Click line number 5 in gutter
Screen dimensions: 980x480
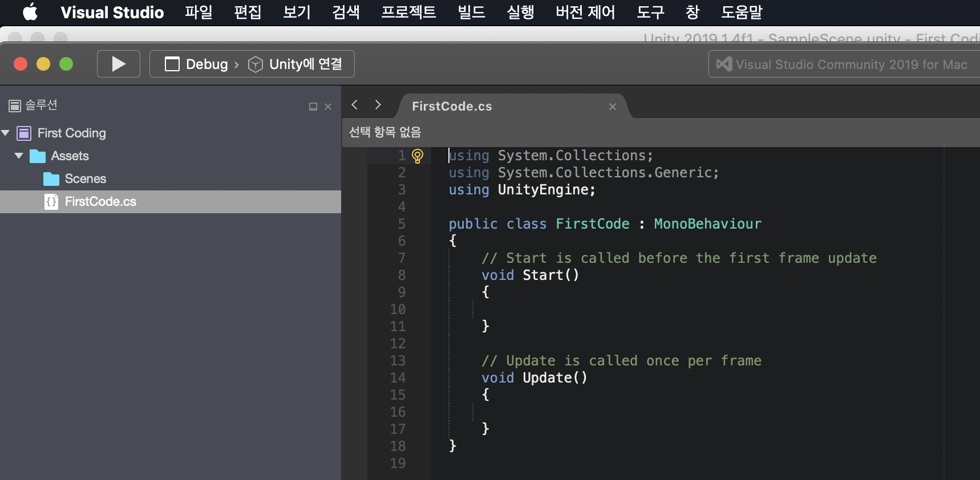point(402,224)
